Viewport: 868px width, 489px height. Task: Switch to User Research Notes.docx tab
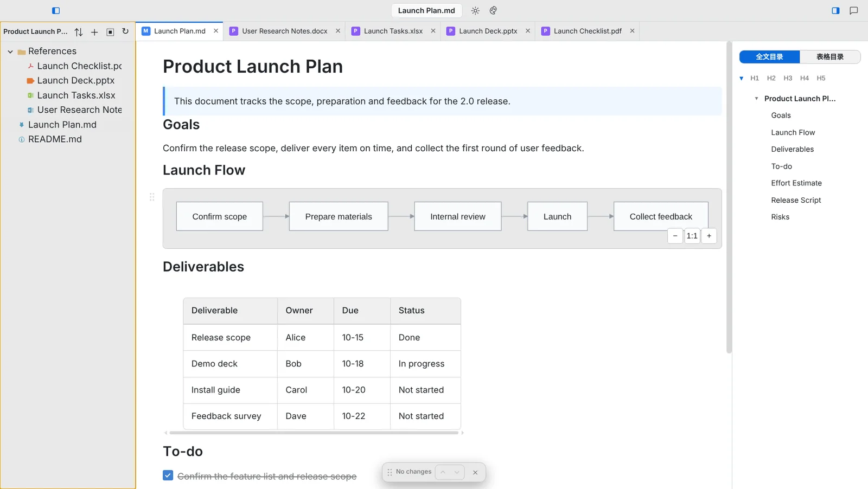[x=285, y=31]
